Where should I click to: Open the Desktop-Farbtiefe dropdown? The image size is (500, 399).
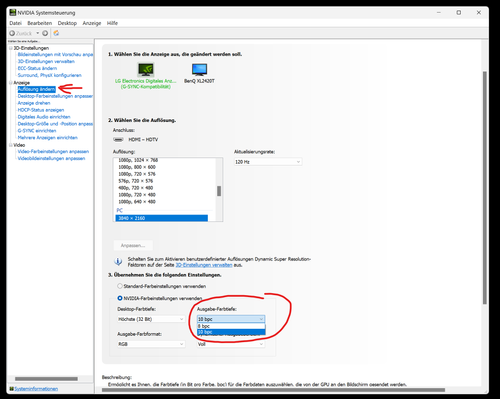151,319
